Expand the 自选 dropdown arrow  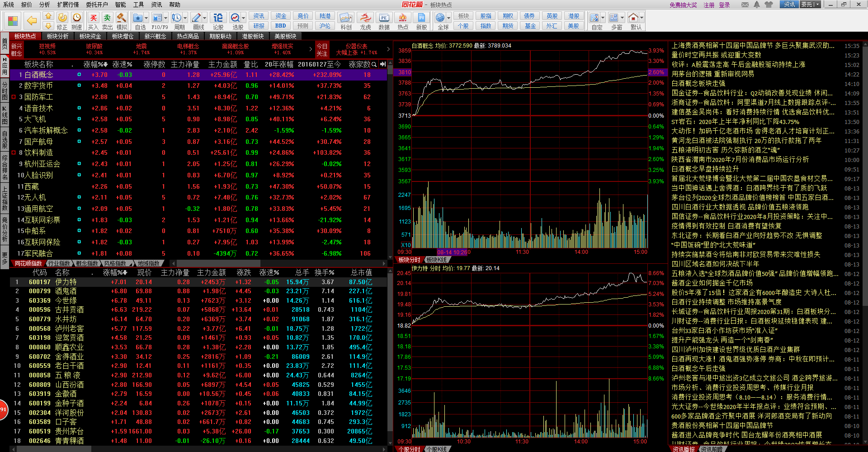point(147,18)
